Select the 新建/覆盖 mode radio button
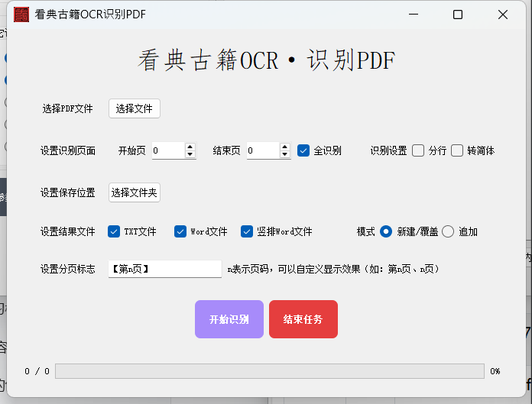 [386, 231]
